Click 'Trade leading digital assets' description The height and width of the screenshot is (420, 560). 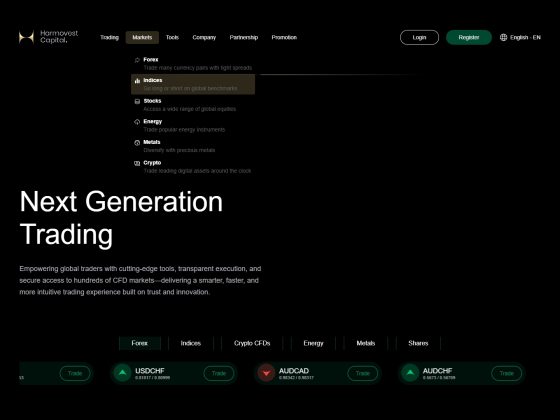coord(197,171)
